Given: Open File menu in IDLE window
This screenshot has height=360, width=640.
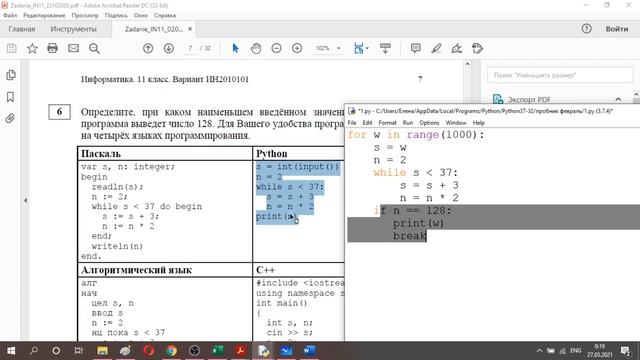Looking at the screenshot, I should click(352, 123).
